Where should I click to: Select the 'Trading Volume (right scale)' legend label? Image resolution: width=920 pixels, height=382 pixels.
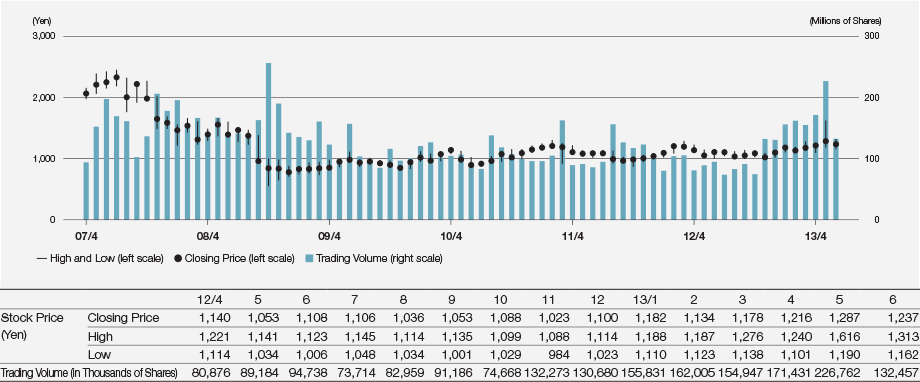click(x=380, y=258)
